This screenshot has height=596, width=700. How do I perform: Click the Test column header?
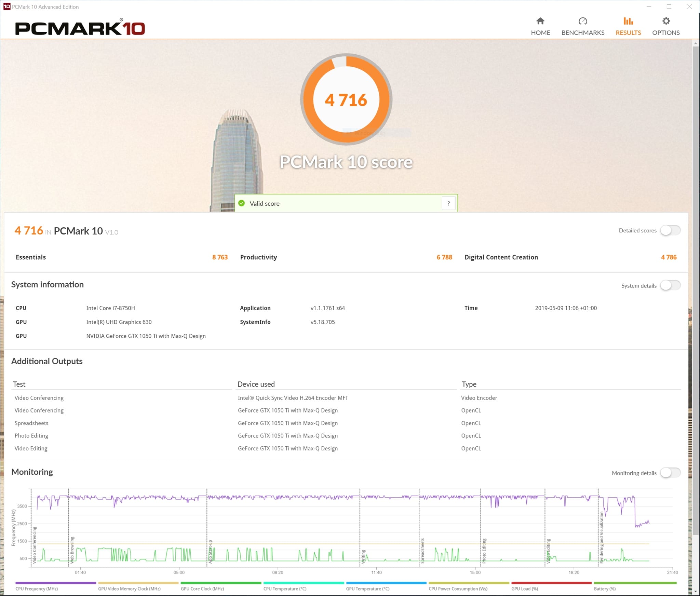(x=19, y=384)
